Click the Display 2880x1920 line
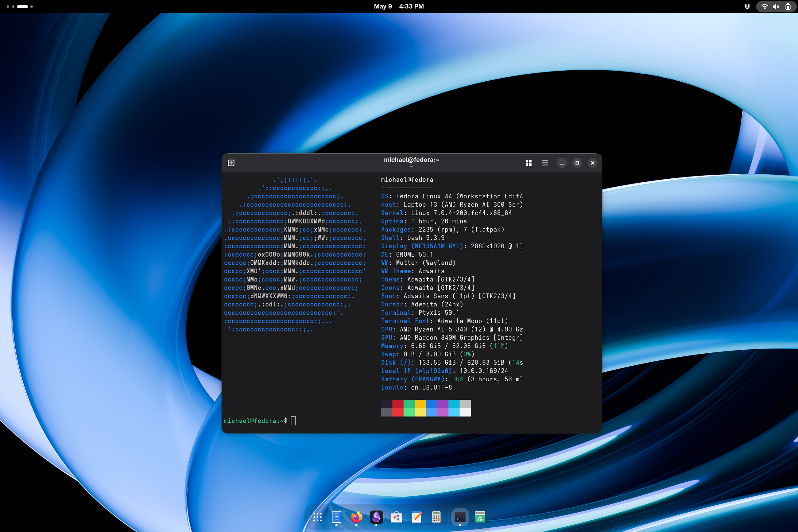Screen dimensions: 798x532 pos(452,246)
